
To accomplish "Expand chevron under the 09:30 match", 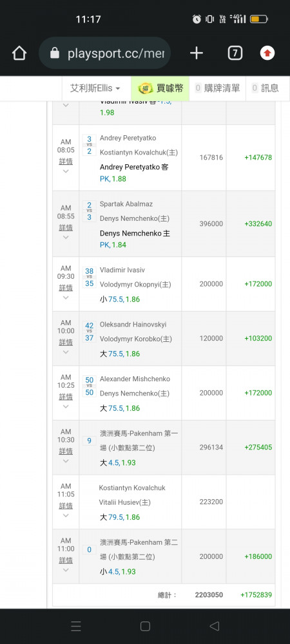I will click(66, 298).
